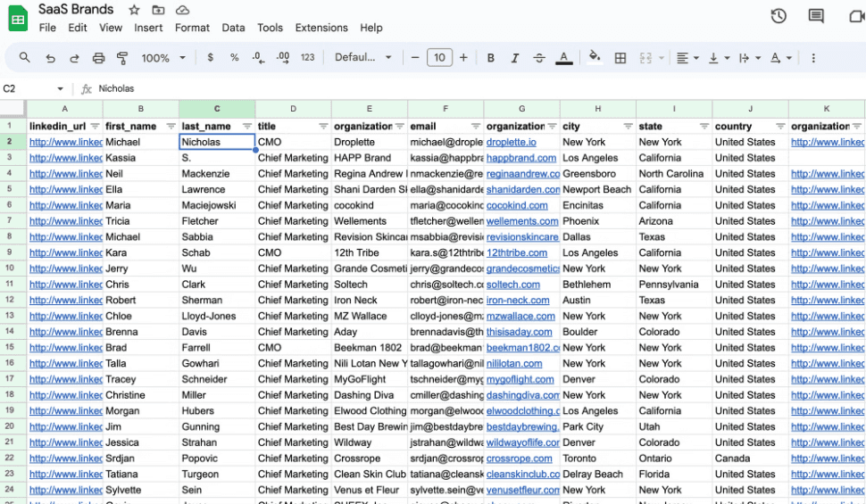Screen dimensions: 866x504
Task: Open the comments icon
Action: pos(816,16)
